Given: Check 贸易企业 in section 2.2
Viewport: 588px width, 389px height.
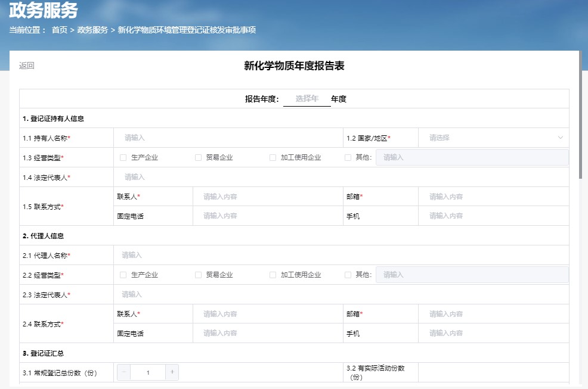Looking at the screenshot, I should point(198,275).
